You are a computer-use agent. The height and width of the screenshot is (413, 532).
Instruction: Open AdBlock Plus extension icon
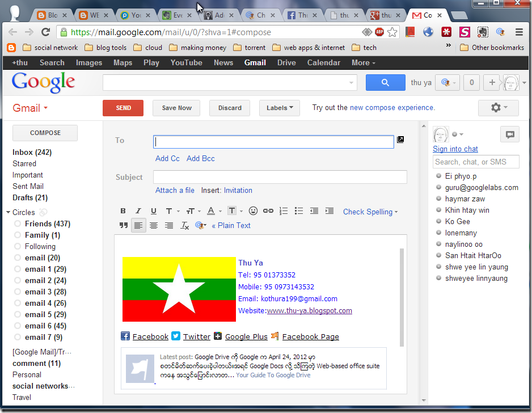(379, 32)
